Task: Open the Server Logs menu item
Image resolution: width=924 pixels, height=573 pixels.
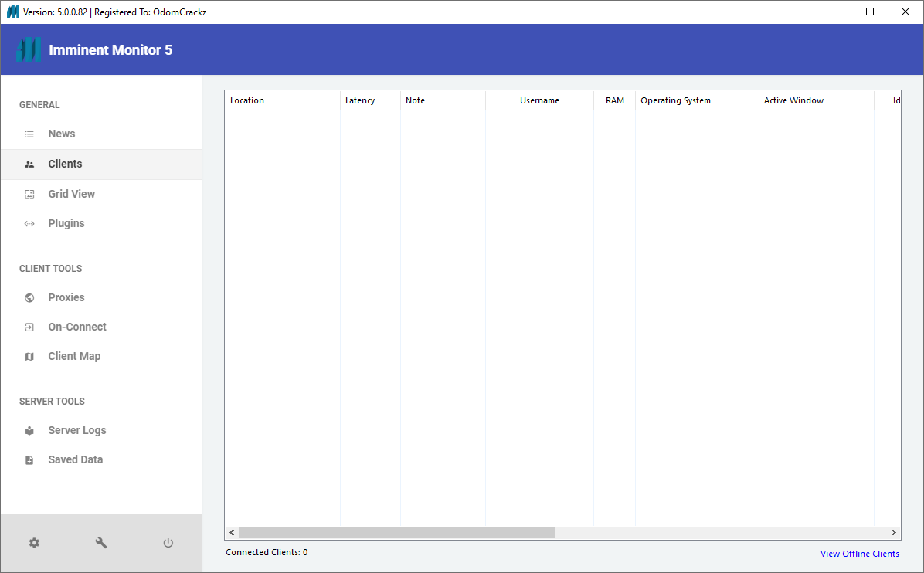Action: click(x=77, y=430)
